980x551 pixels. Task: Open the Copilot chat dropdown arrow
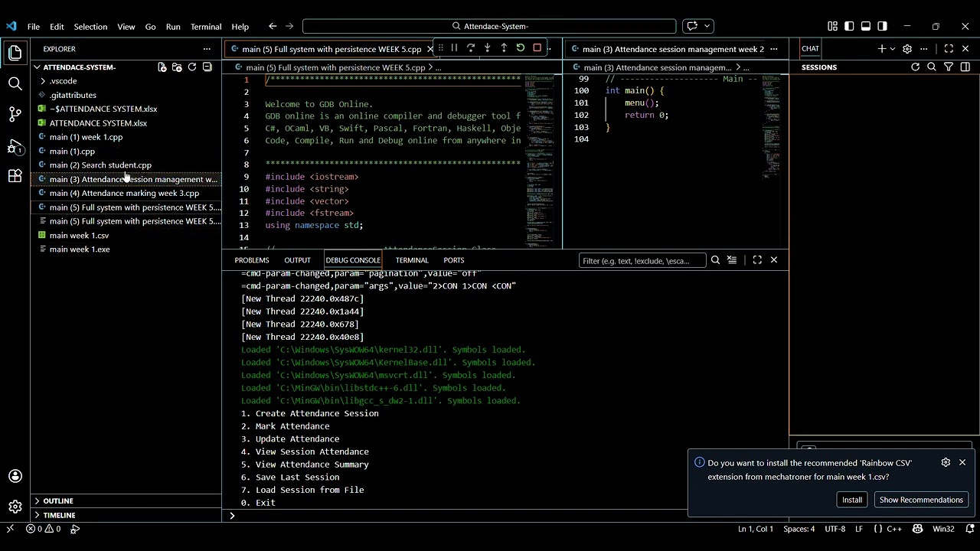click(x=707, y=26)
